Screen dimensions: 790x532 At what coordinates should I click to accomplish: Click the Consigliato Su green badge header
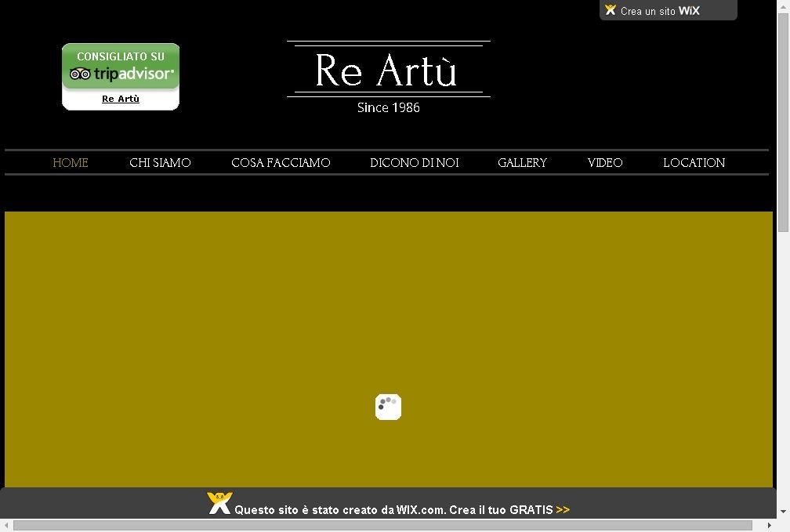tap(121, 56)
